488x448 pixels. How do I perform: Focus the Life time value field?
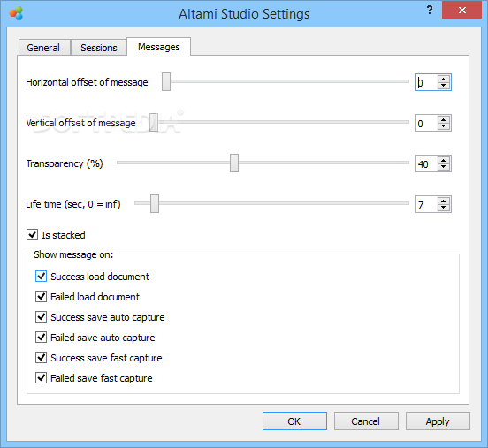click(426, 204)
